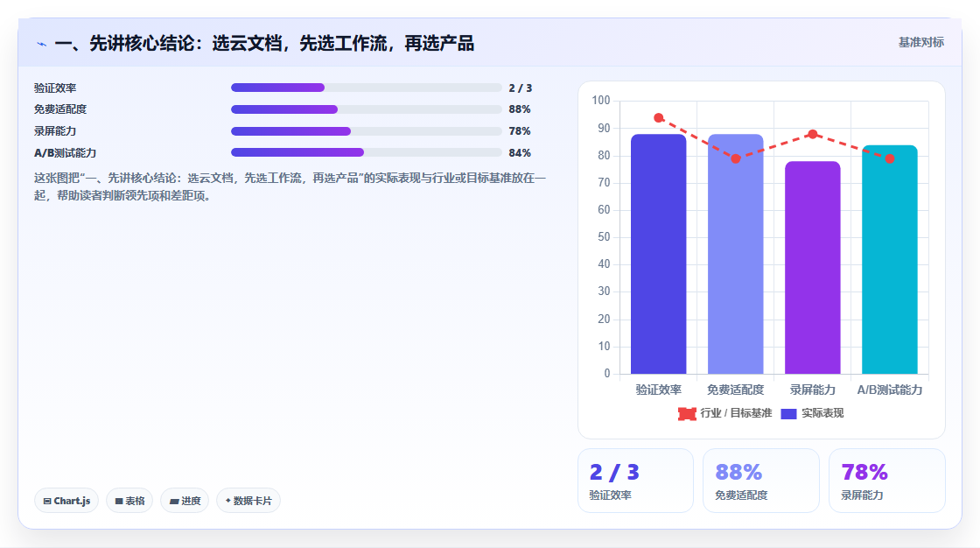Click the 验证效率 x-axis label

coord(659,390)
